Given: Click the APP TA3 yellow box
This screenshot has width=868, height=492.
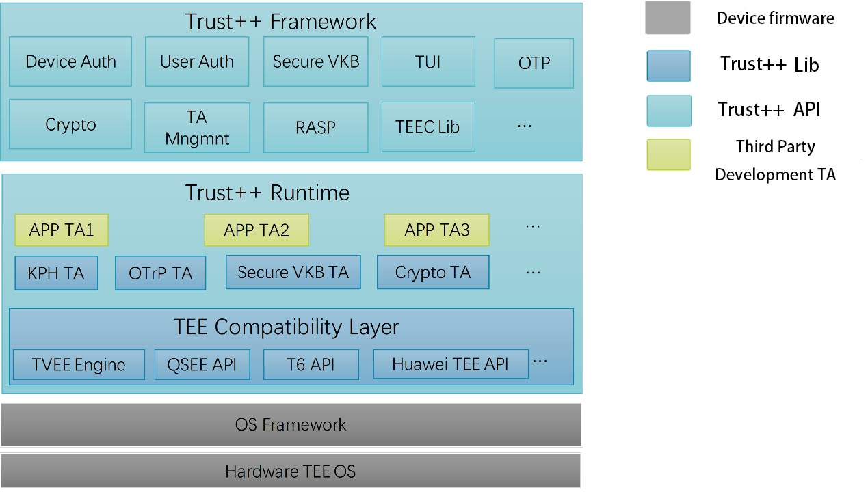Looking at the screenshot, I should 436,230.
